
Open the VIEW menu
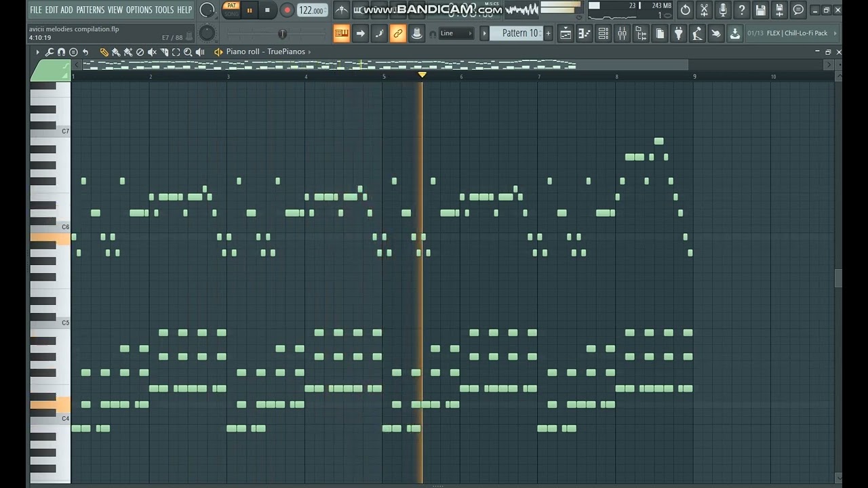[115, 9]
